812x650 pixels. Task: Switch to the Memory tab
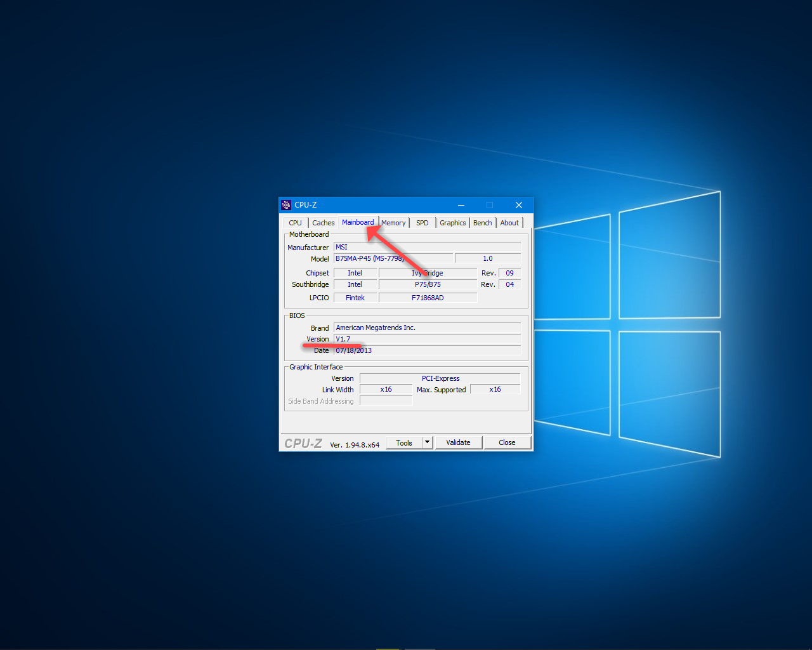(393, 223)
